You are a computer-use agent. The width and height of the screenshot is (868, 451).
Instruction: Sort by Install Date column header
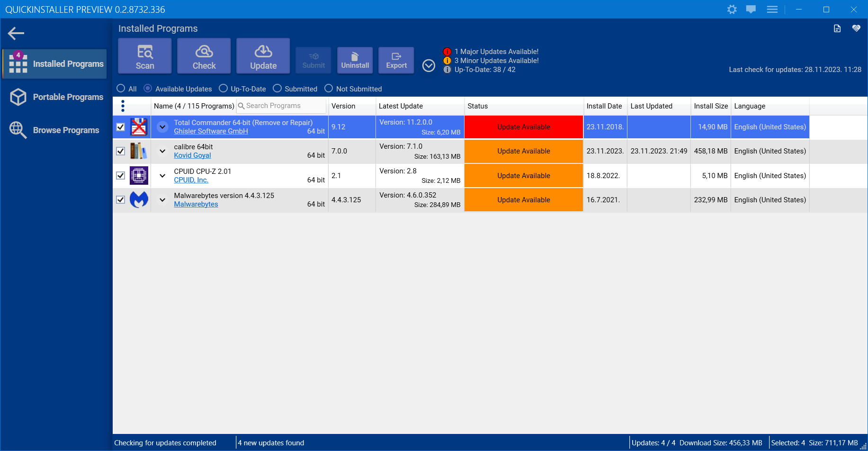pyautogui.click(x=605, y=106)
